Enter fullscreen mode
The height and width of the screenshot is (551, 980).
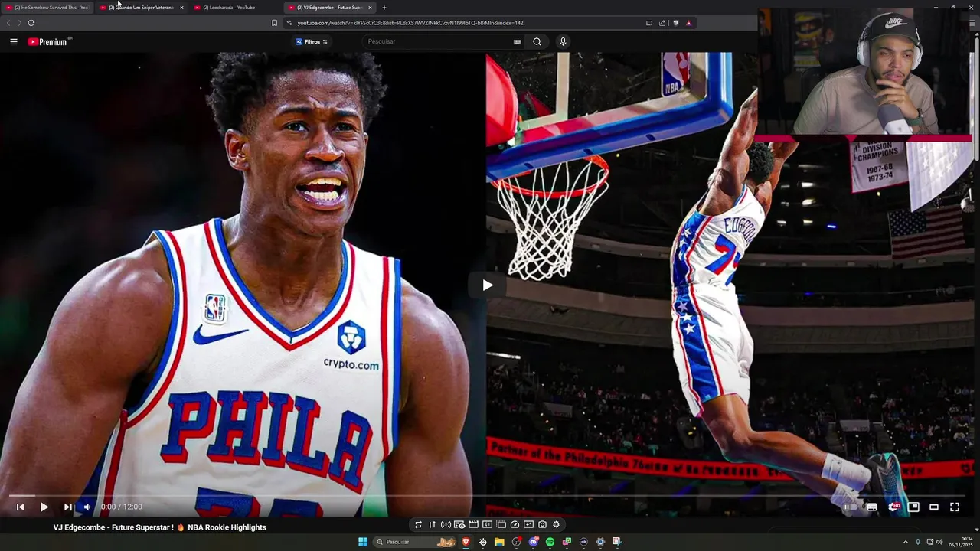(x=955, y=507)
